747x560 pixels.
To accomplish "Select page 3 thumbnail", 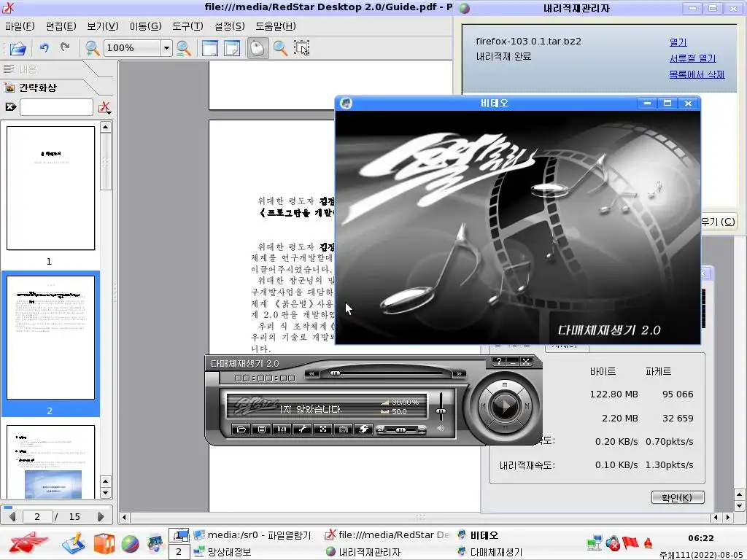I will click(x=50, y=462).
